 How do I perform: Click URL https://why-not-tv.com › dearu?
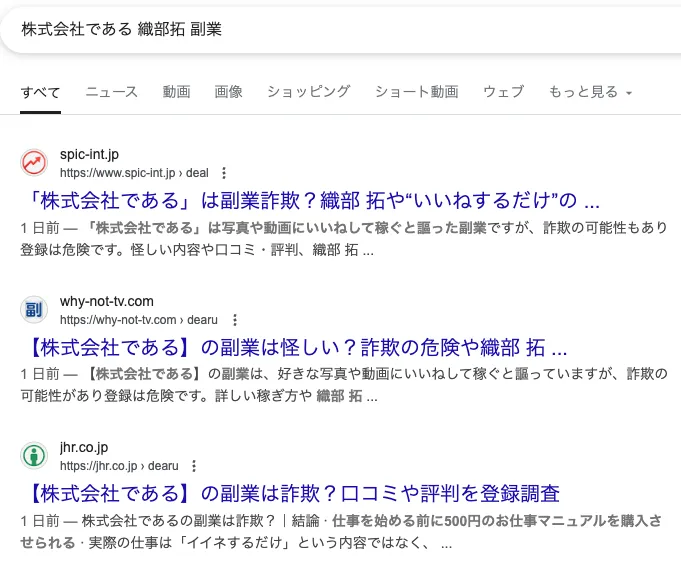point(139,320)
